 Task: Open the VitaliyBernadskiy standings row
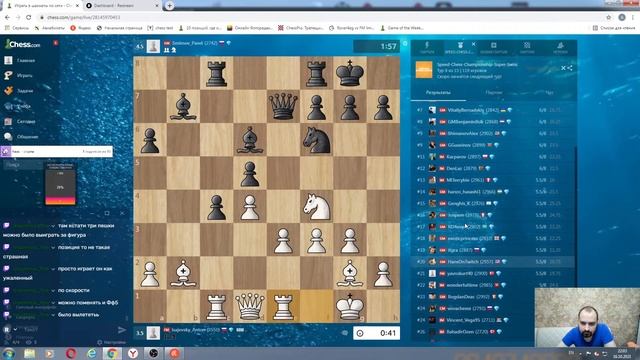coord(493,110)
